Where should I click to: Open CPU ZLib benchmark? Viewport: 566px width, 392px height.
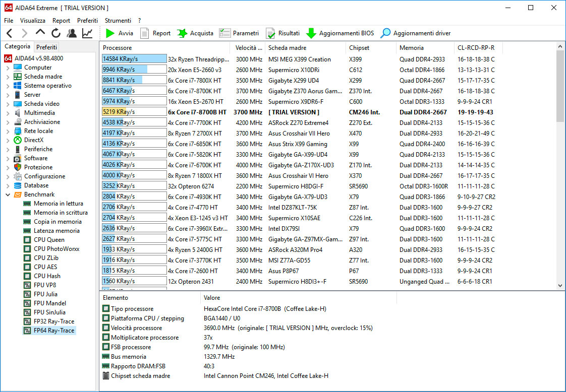point(46,257)
